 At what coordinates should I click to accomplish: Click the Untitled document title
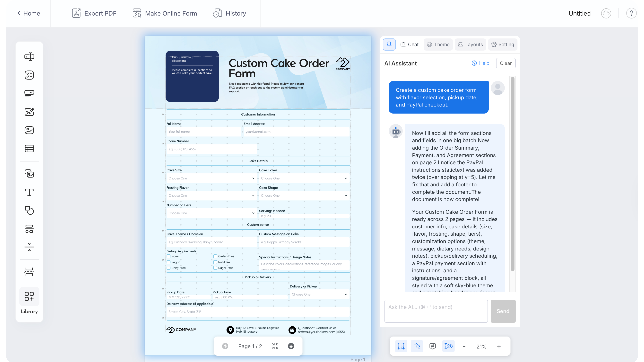click(579, 13)
